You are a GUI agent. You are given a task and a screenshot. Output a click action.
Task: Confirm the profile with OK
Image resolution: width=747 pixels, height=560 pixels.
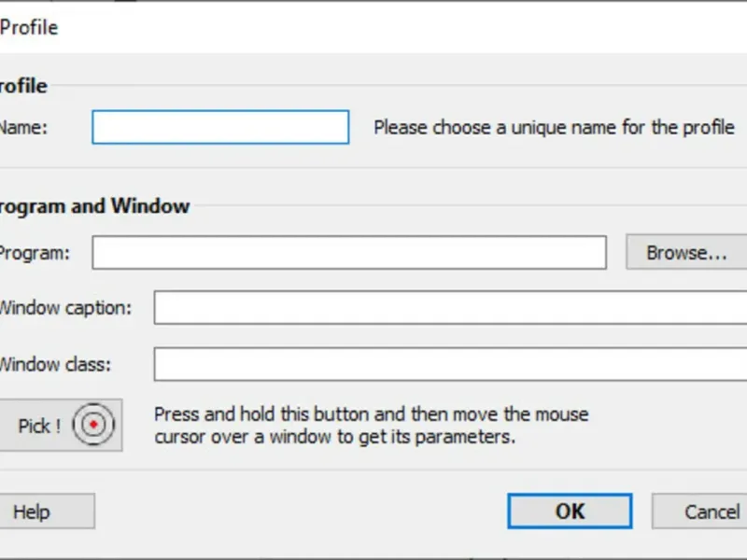click(570, 511)
